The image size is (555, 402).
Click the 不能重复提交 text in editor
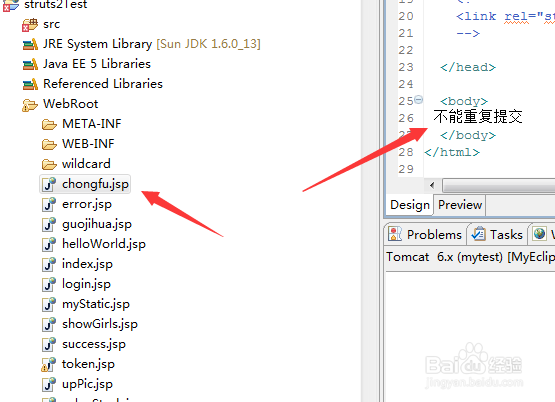click(x=478, y=116)
